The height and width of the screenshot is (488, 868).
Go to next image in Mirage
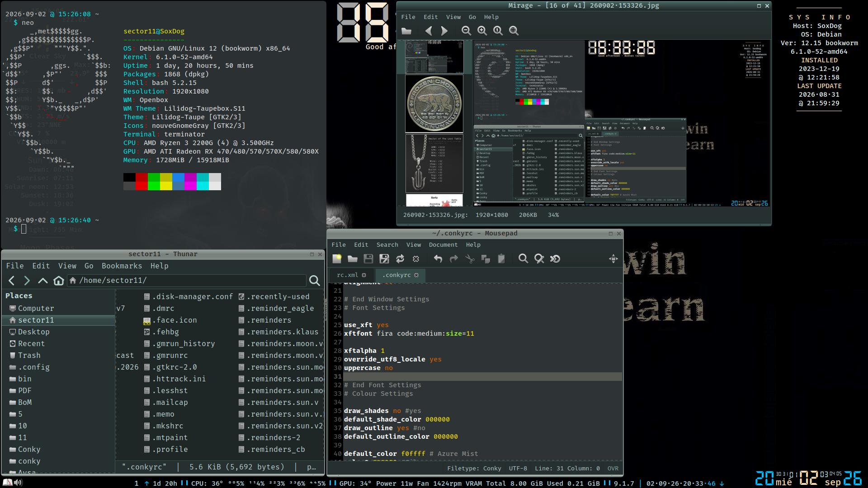(444, 31)
